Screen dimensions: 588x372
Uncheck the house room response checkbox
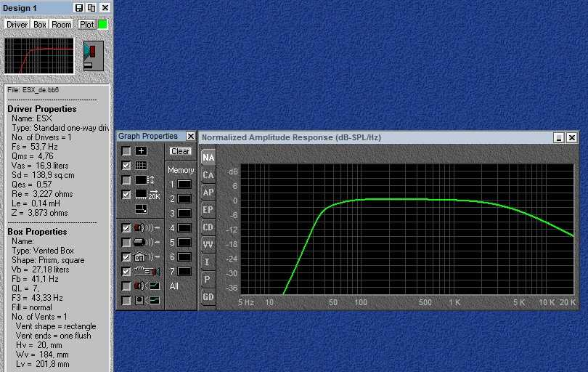click(126, 257)
